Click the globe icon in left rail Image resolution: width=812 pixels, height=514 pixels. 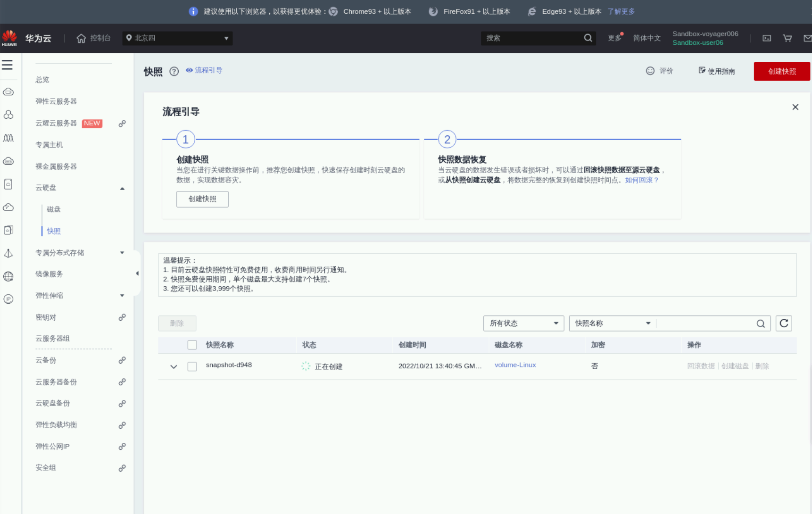pyautogui.click(x=8, y=276)
